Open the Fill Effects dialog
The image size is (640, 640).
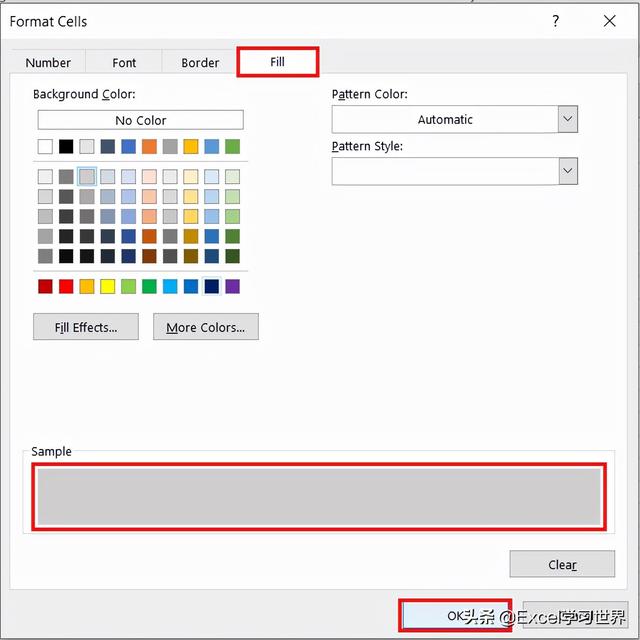pos(86,327)
